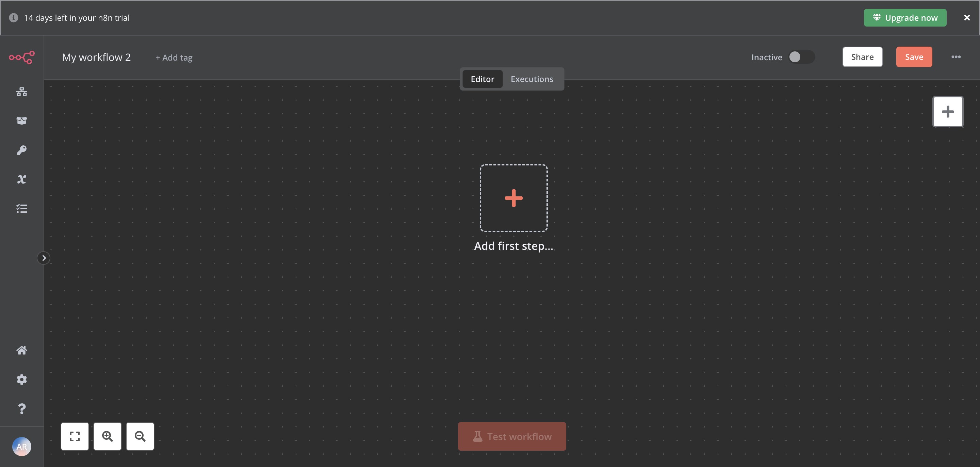Open executions list icon in sidebar

click(22, 209)
